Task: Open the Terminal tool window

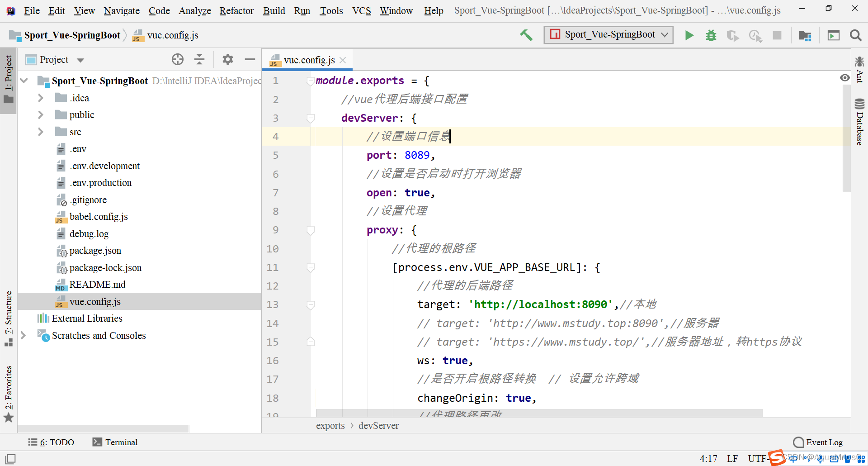Action: (x=115, y=442)
